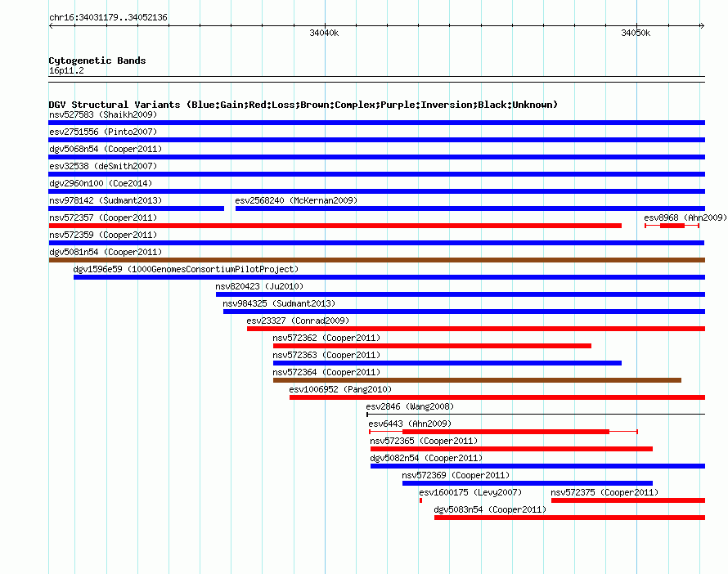Select the tiny red esv1600175 marker
The image size is (728, 574).
[420, 500]
